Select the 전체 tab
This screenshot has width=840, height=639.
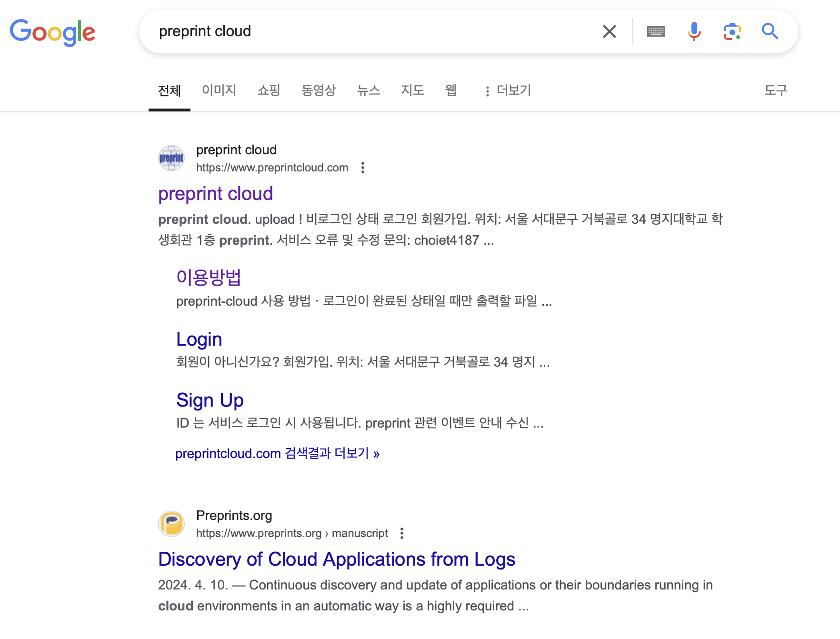[x=170, y=90]
